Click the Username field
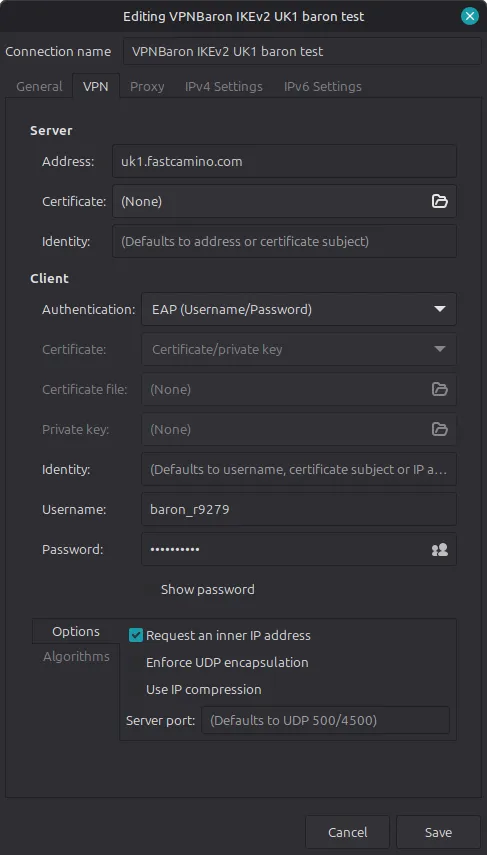The height and width of the screenshot is (855, 487). (x=299, y=509)
